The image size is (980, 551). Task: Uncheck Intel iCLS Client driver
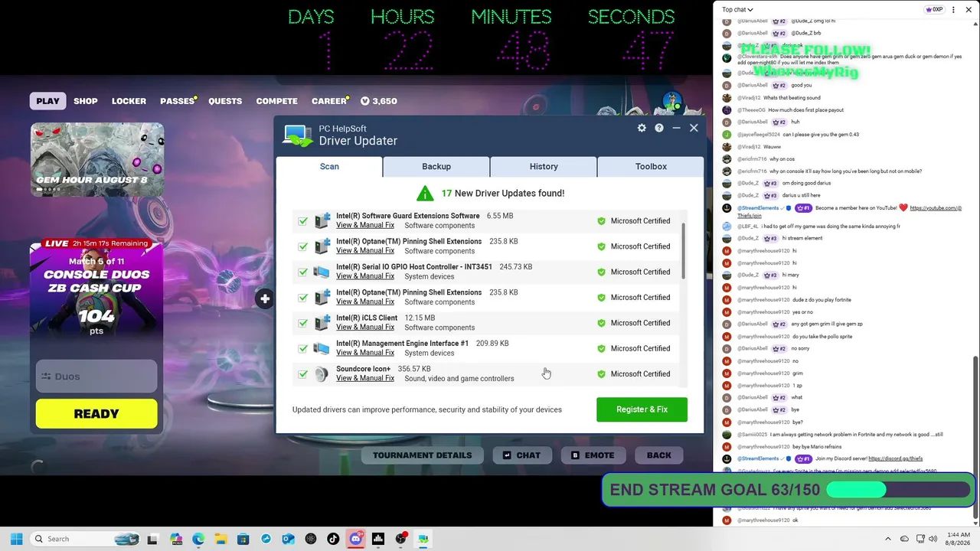pos(303,323)
